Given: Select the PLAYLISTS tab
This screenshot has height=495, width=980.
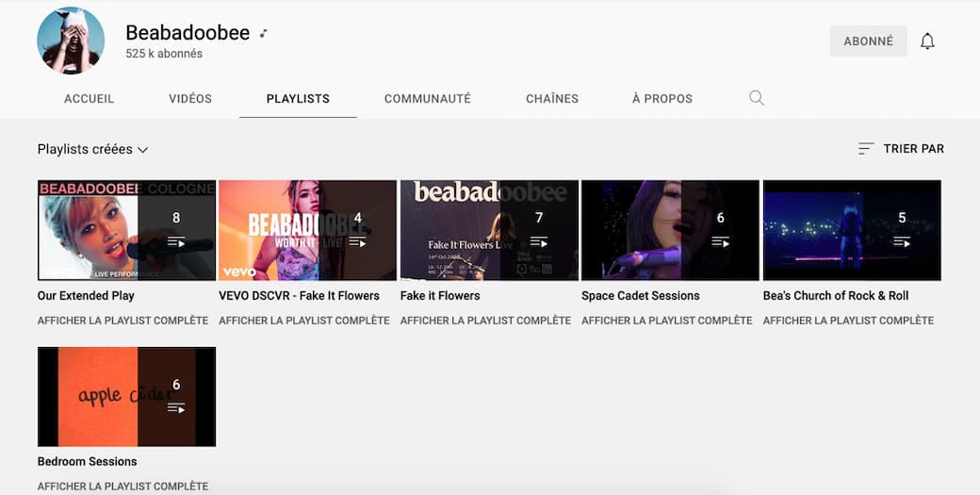Looking at the screenshot, I should point(298,99).
